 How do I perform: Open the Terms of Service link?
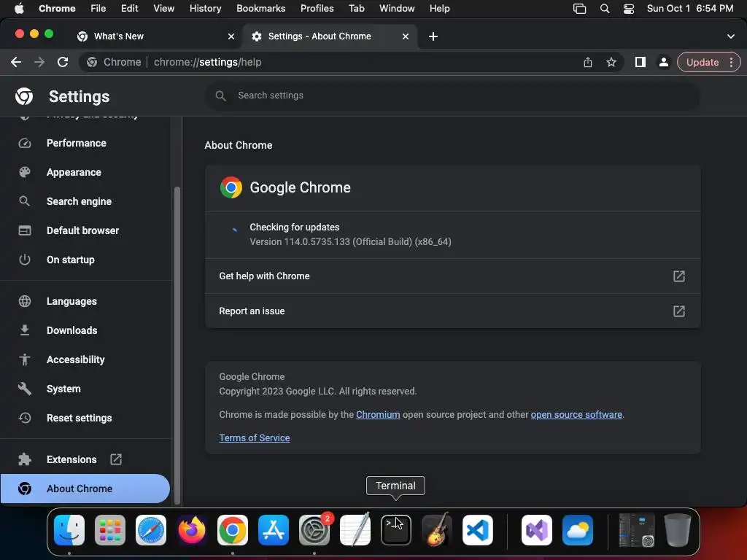click(255, 437)
